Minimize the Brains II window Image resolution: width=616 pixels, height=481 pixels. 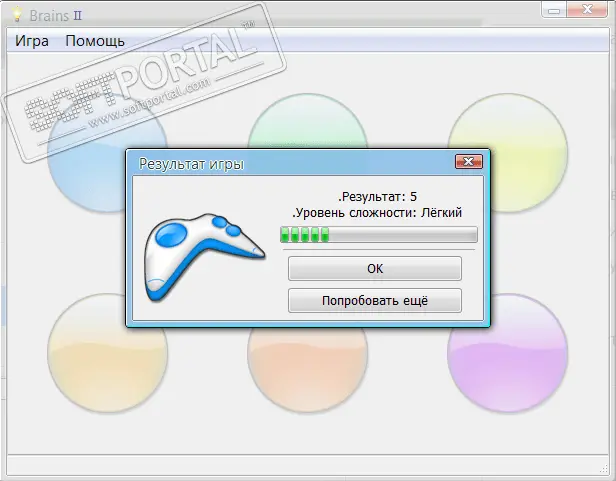coord(554,11)
